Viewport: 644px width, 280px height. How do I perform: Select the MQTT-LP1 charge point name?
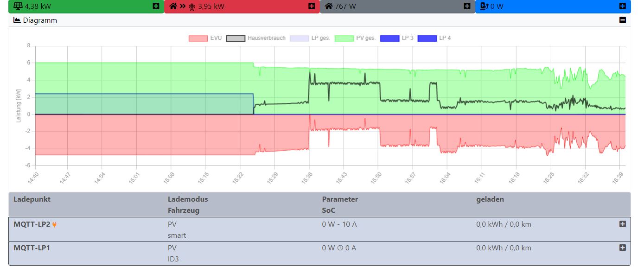32,248
